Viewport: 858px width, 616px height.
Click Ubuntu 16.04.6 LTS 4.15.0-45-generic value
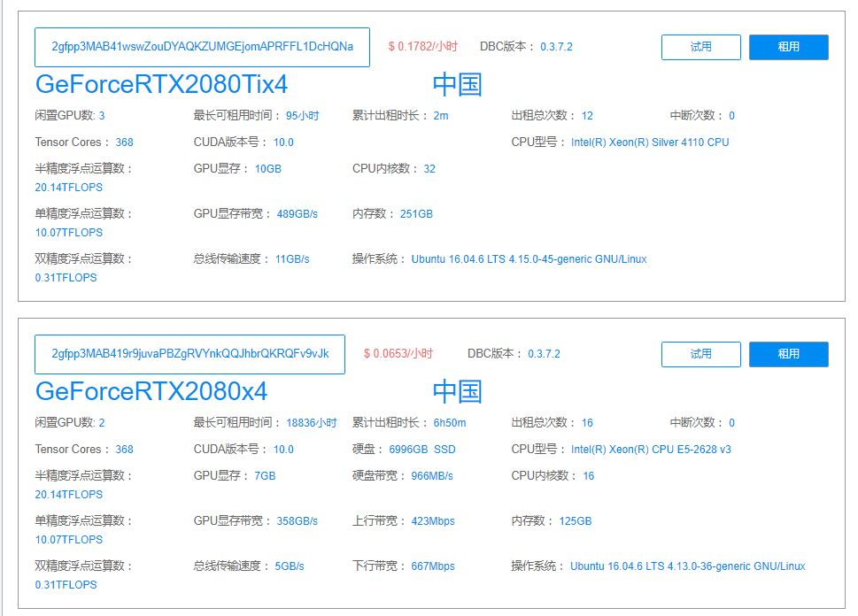[529, 258]
